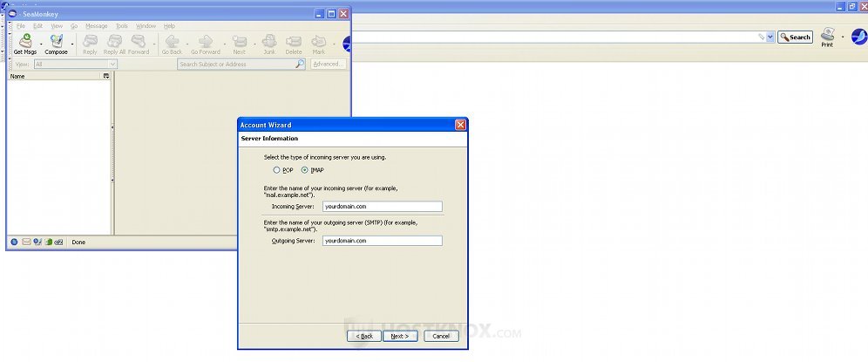
Task: Open the Message menu
Action: coord(97,26)
